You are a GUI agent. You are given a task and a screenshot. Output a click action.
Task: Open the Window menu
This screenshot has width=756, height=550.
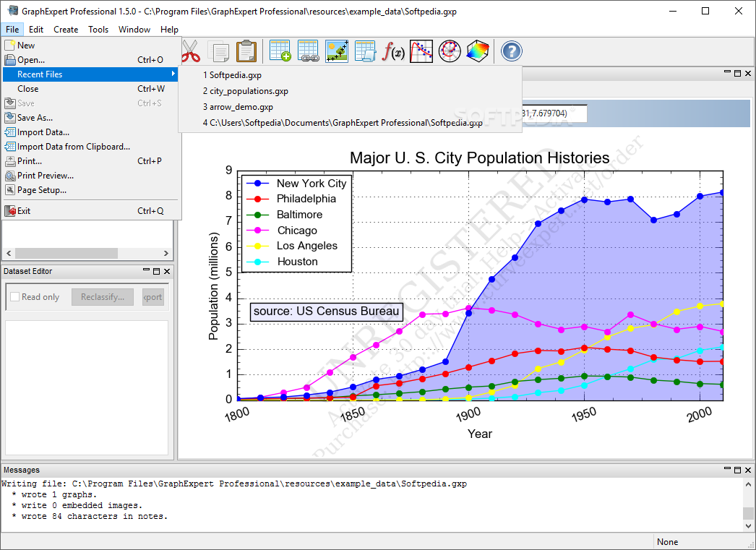coord(134,30)
